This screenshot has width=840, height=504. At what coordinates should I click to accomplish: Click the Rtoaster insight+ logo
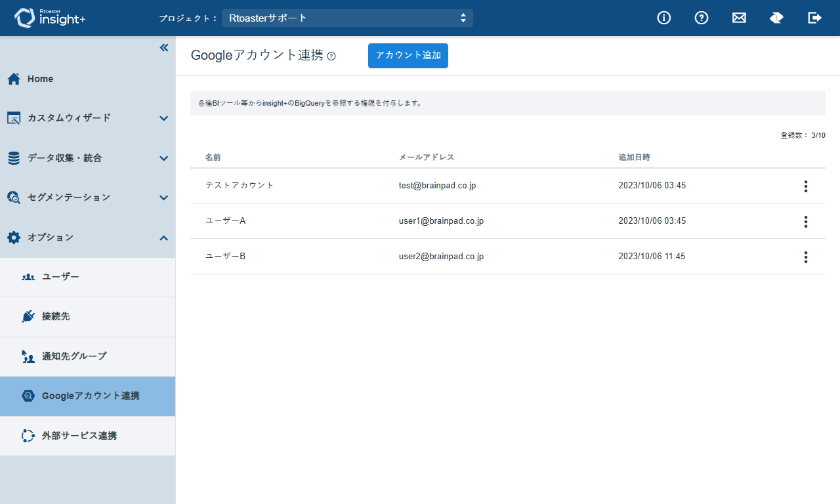click(x=50, y=18)
